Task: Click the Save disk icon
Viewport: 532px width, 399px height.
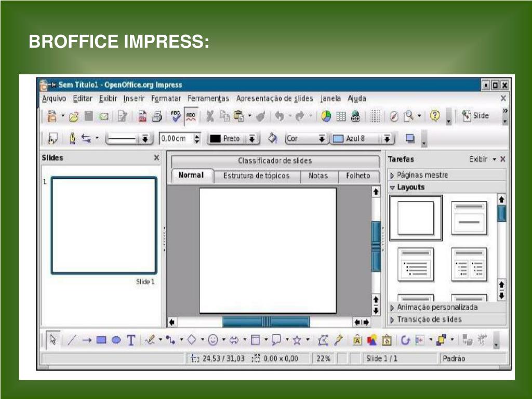Action: pos(88,116)
